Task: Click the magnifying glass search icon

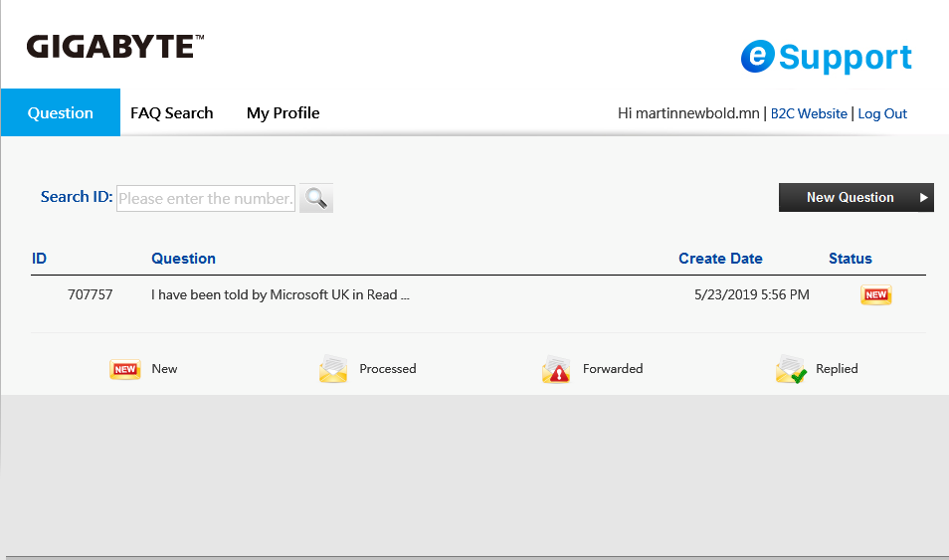Action: [316, 198]
